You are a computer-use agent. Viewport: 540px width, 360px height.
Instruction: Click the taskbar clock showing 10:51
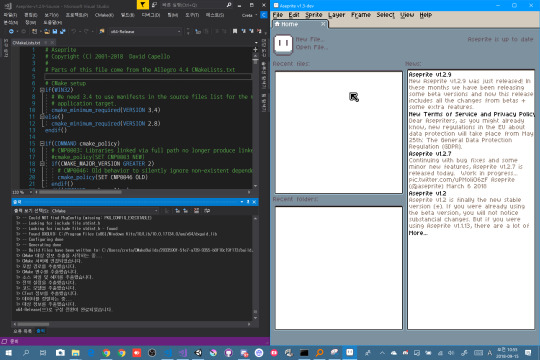point(507,353)
